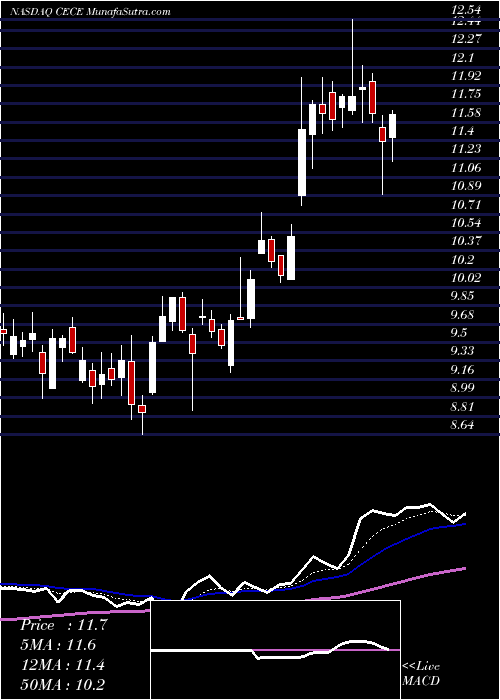Select the 10.37 price axis label
The height and width of the screenshot is (700, 500).
tap(466, 241)
